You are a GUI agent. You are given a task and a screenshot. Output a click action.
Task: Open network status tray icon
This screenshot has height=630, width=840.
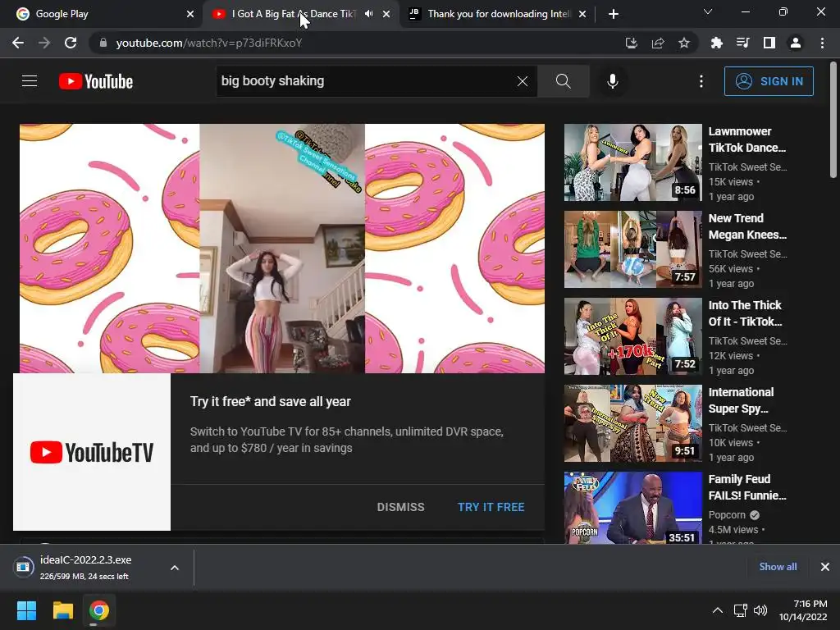pos(741,610)
